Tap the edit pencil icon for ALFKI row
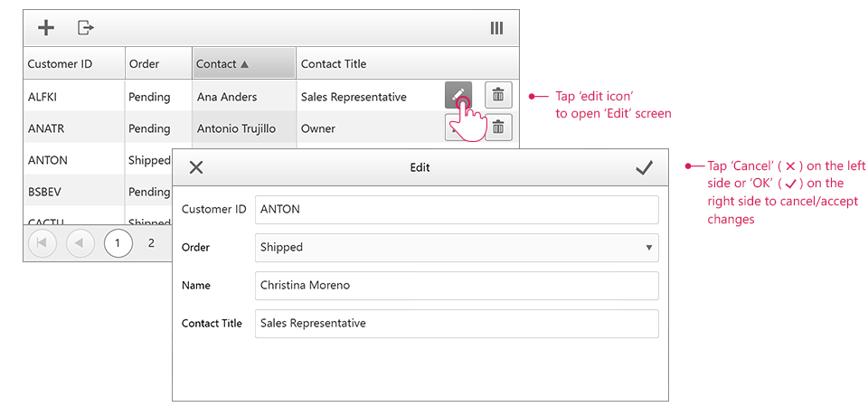Screen dimensions: 868x407 (458, 95)
